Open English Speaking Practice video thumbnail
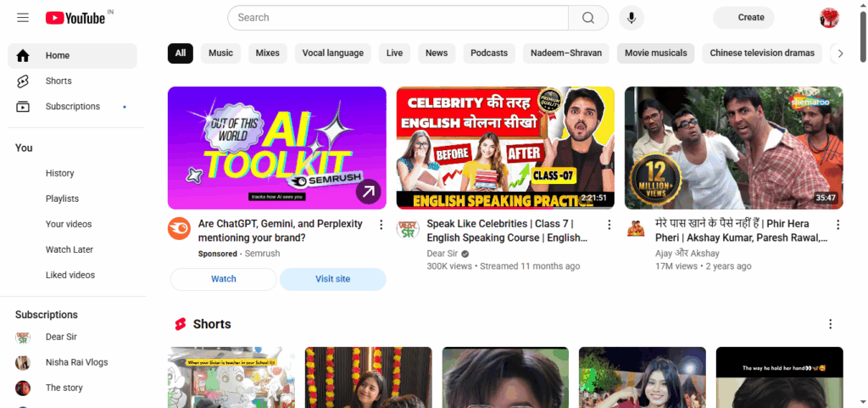868x408 pixels. coord(505,148)
